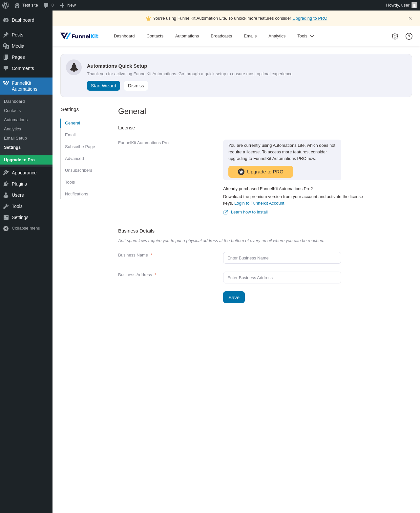Click the Media library icon
Image resolution: width=420 pixels, height=513 pixels.
pyautogui.click(x=6, y=46)
